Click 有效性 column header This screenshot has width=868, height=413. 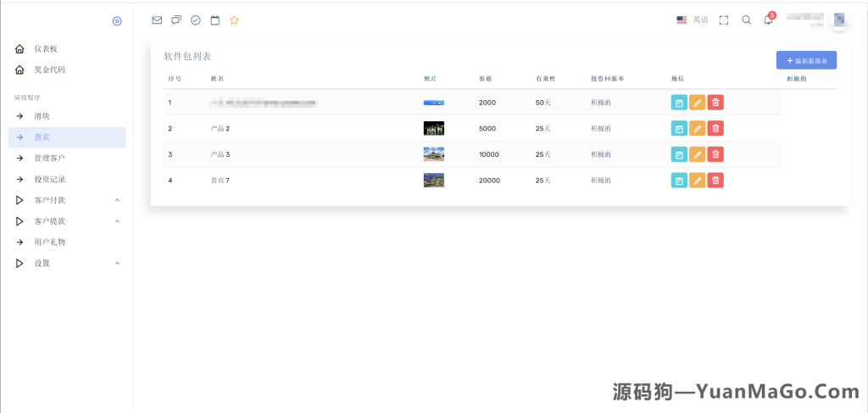545,79
